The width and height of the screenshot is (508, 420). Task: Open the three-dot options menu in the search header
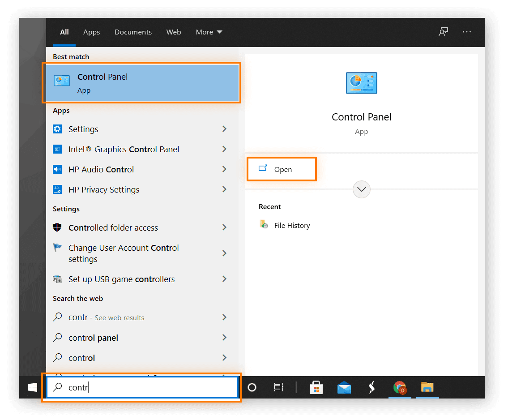click(x=467, y=32)
